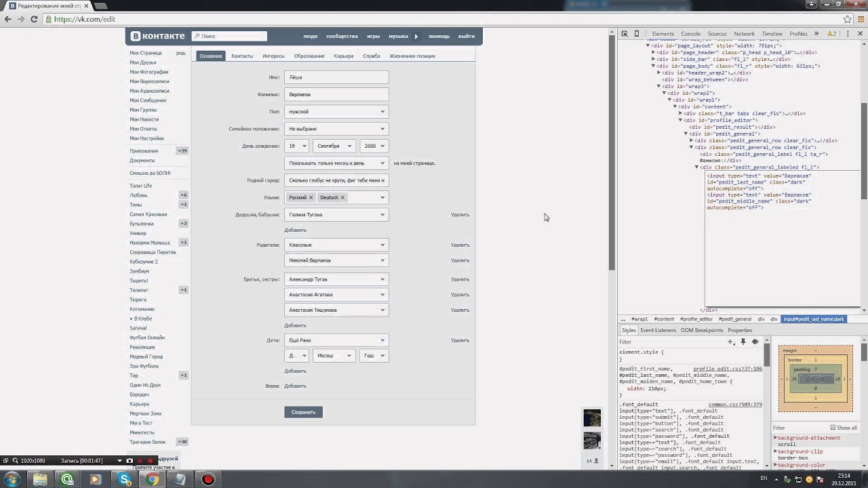Click the VKontakte logo
This screenshot has width=868, height=488.
pyautogui.click(x=157, y=36)
